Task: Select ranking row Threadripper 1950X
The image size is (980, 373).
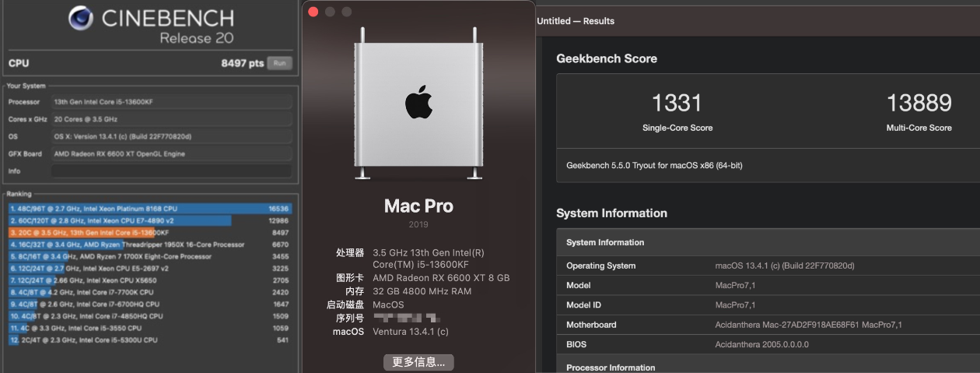Action: 150,245
